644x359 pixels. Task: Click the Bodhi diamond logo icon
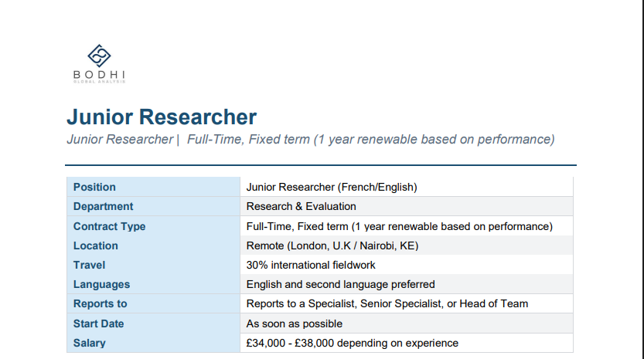click(x=99, y=56)
